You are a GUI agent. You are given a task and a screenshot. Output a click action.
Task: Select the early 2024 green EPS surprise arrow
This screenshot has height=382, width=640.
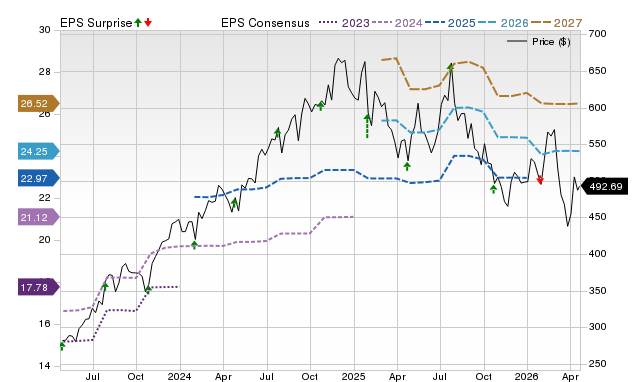pyautogui.click(x=194, y=245)
